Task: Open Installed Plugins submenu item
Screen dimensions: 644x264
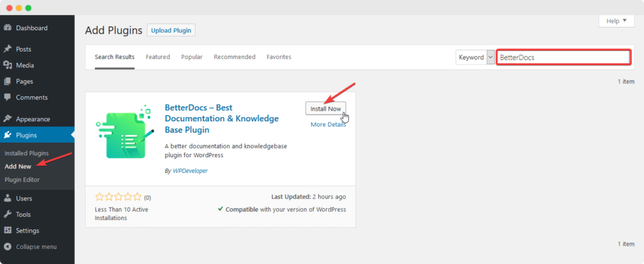Action: (x=26, y=153)
